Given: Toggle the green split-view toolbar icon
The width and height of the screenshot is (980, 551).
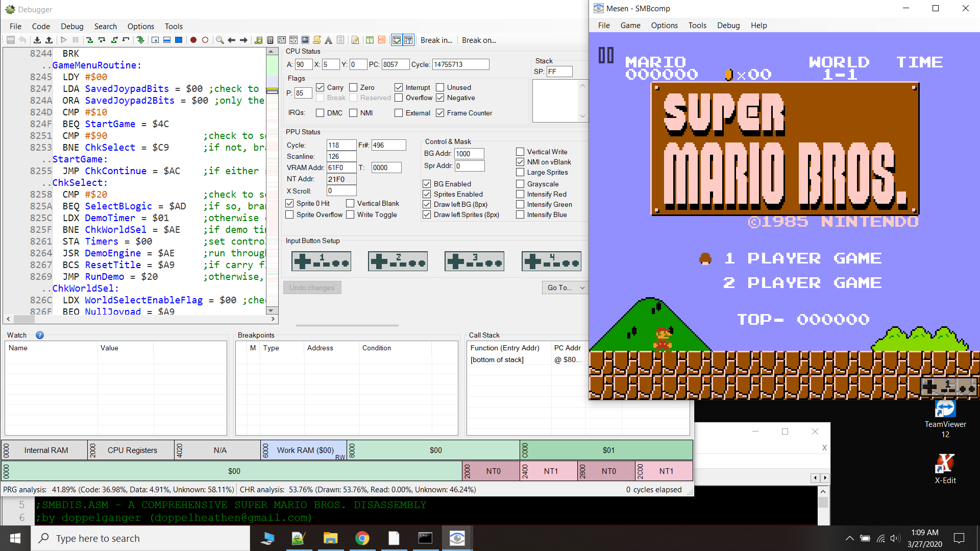Looking at the screenshot, I should tap(370, 40).
